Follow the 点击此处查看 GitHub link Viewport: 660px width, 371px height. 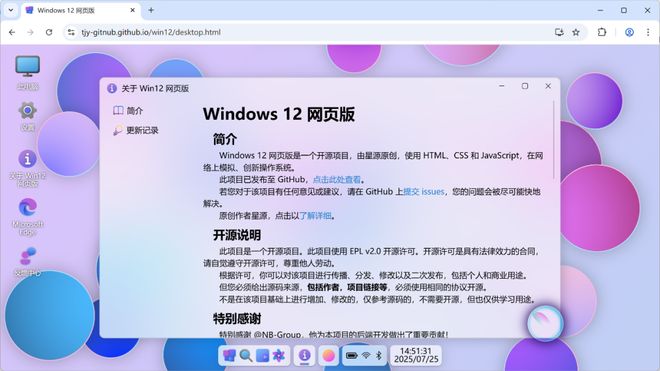click(337, 179)
